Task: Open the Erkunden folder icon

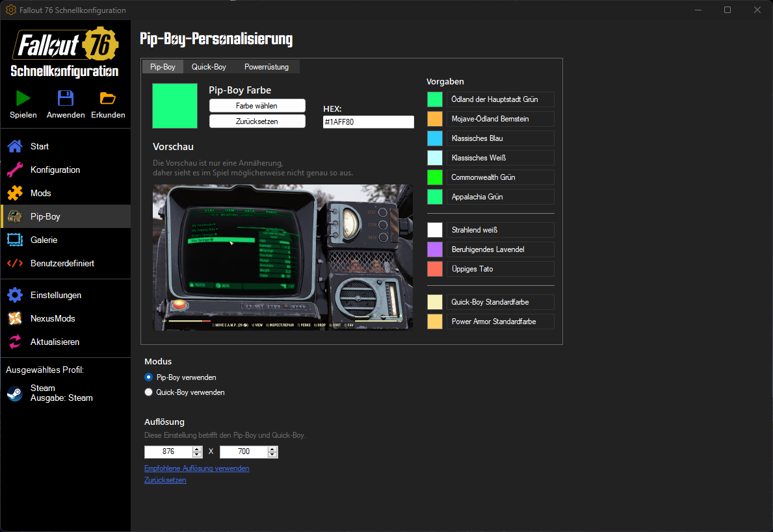Action: point(107,98)
